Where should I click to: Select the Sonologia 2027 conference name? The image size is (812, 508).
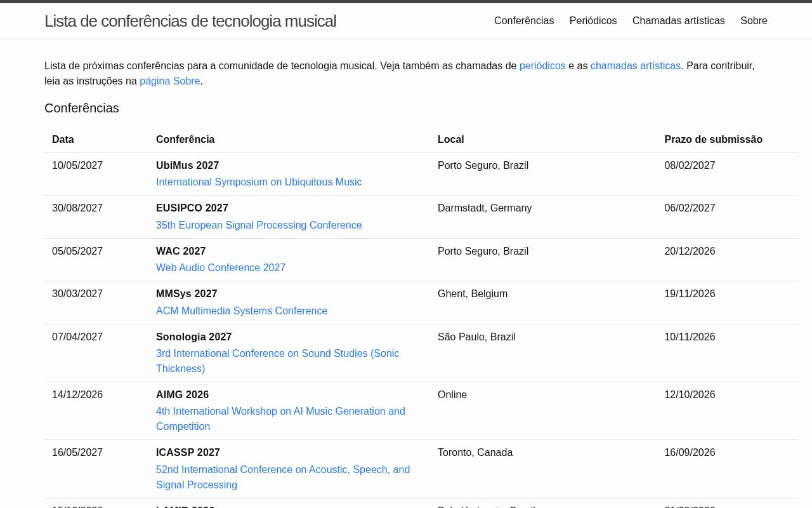[x=193, y=337]
